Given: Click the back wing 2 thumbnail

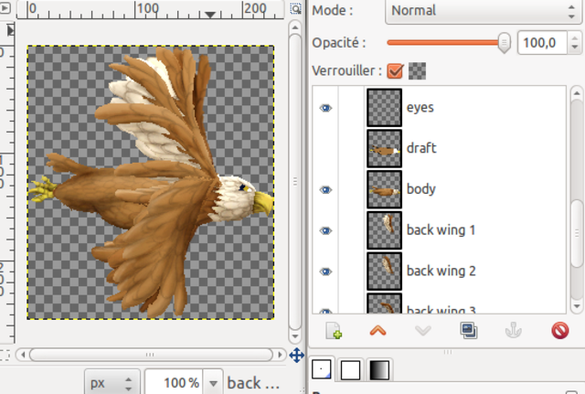Looking at the screenshot, I should click(384, 271).
